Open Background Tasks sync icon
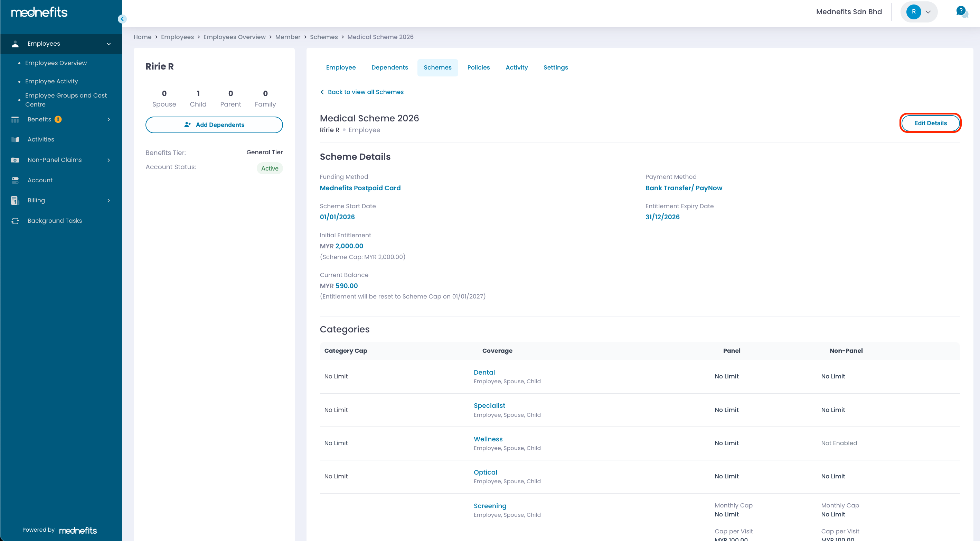Viewport: 980px width, 541px height. pyautogui.click(x=15, y=221)
